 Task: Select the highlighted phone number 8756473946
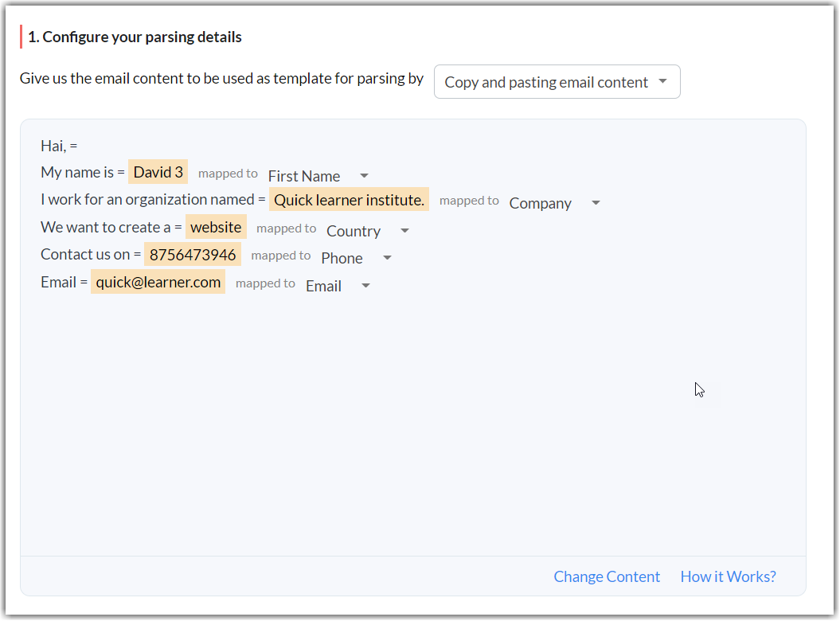(x=193, y=255)
